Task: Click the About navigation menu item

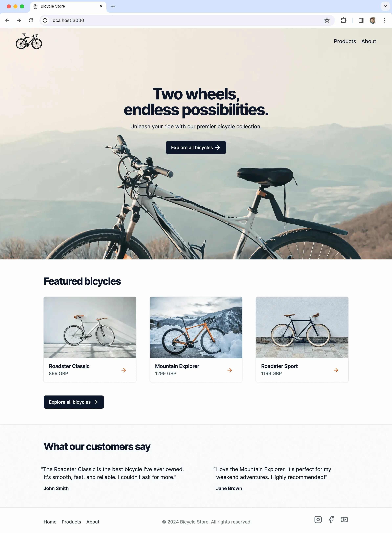Action: [369, 41]
